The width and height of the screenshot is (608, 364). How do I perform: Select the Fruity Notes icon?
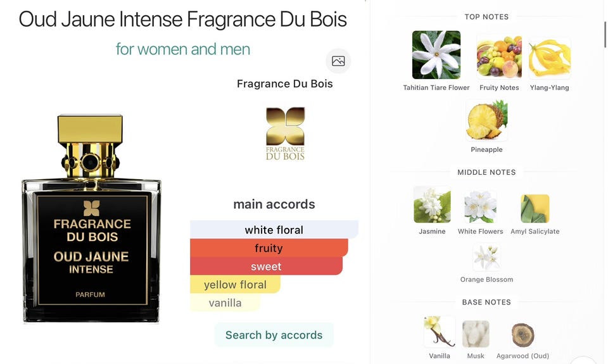tap(499, 56)
